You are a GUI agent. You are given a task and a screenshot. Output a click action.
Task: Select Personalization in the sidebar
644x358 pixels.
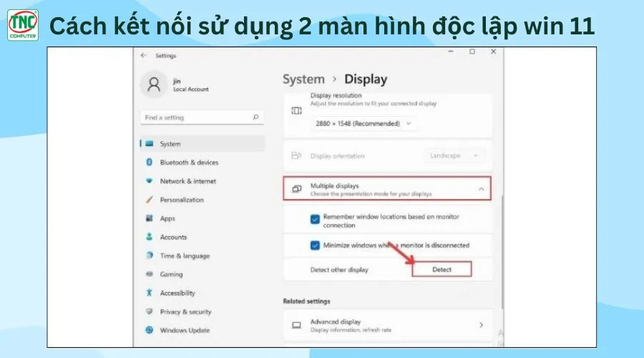click(x=202, y=199)
